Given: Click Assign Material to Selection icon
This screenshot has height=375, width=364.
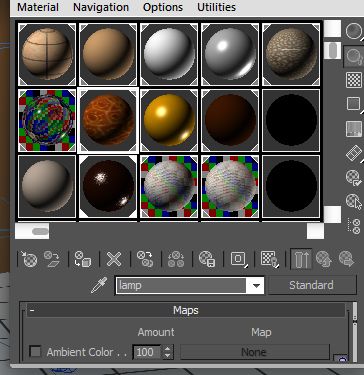Looking at the screenshot, I should 83,259.
